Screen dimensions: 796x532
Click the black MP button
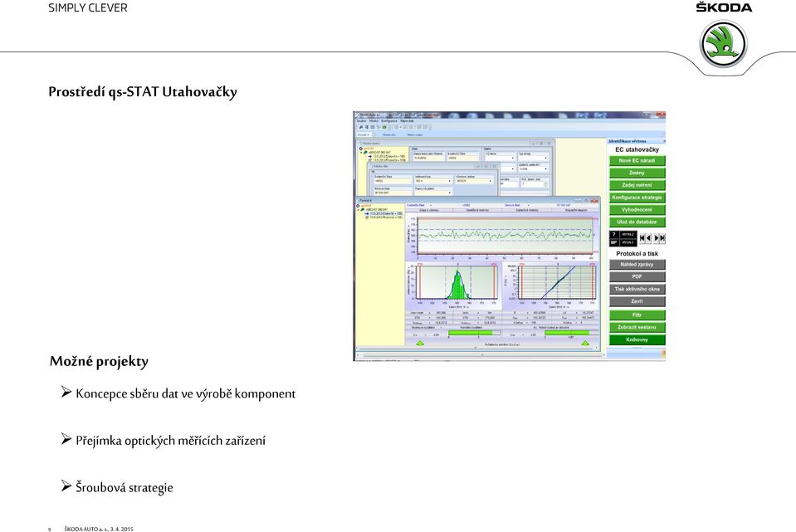613,242
